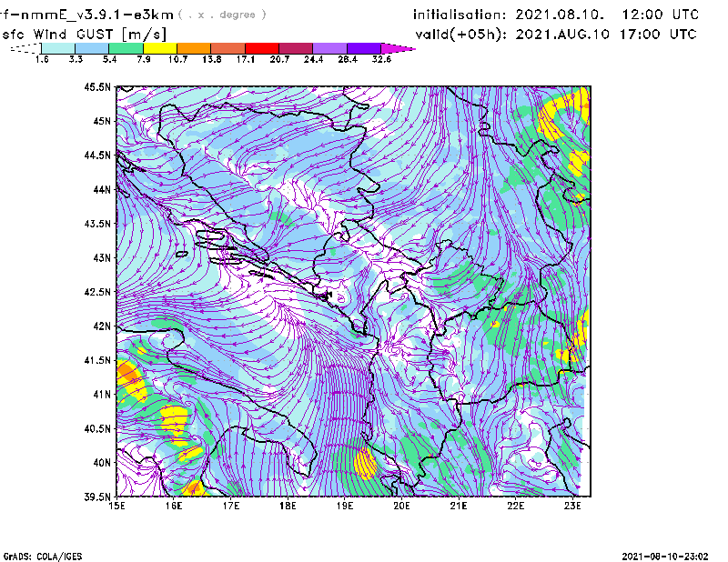The image size is (728, 562).
Task: Click legend value 5.4
Action: click(x=109, y=59)
